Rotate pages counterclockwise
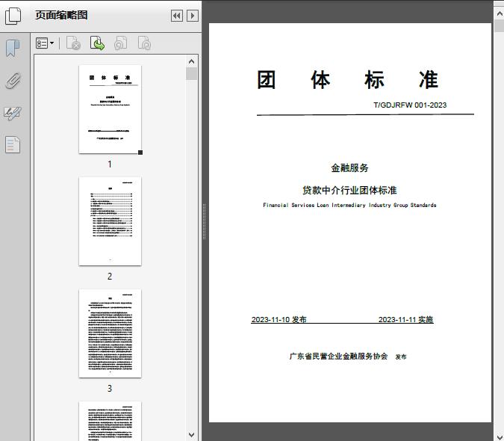The image size is (504, 441). coord(121,43)
